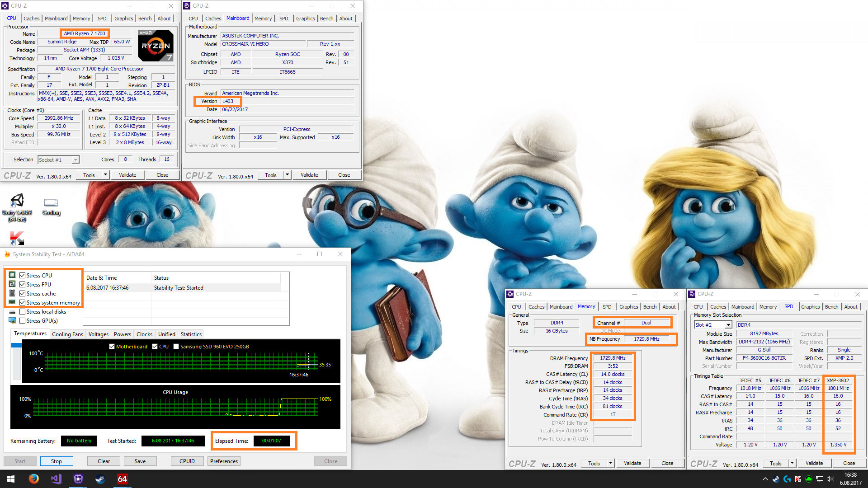This screenshot has width=868, height=488.
Task: Launch Firefox from the taskbar
Action: click(x=34, y=479)
